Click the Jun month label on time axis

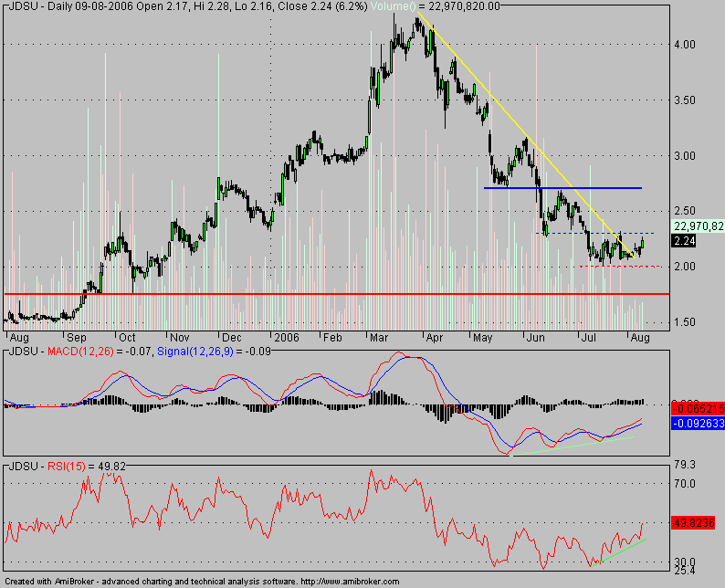coord(536,338)
